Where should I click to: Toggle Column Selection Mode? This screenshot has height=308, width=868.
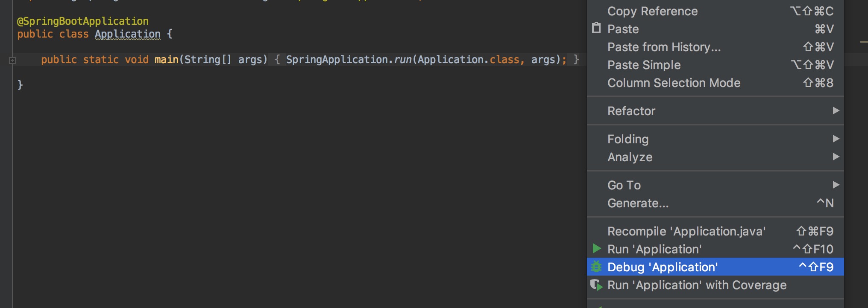(x=716, y=83)
